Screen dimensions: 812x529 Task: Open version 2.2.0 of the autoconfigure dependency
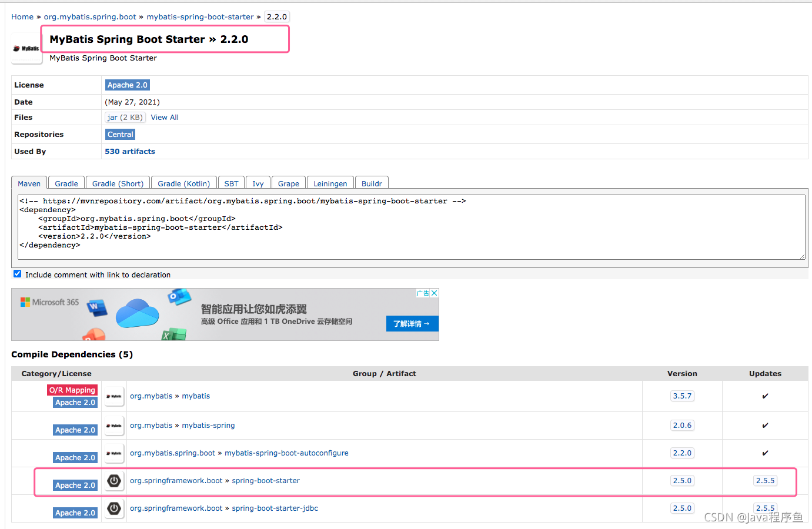[x=682, y=453]
